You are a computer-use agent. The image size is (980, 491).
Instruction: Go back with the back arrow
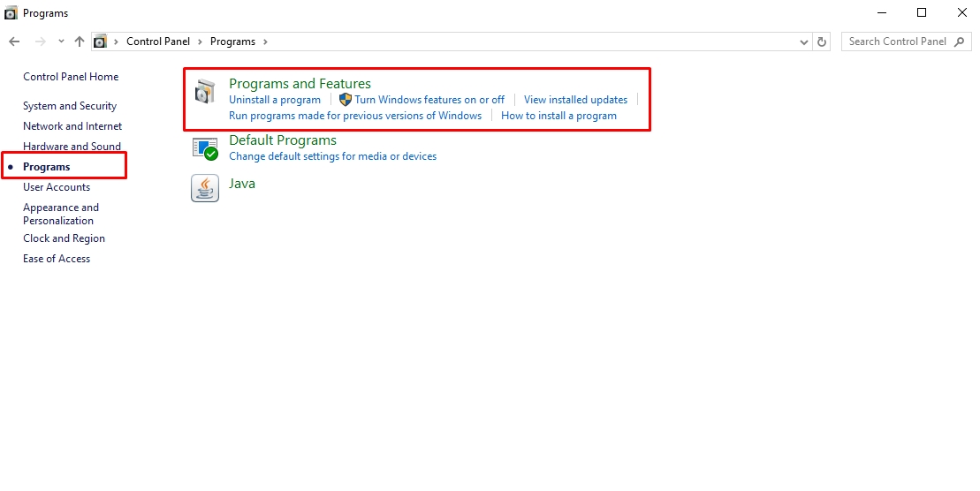14,42
